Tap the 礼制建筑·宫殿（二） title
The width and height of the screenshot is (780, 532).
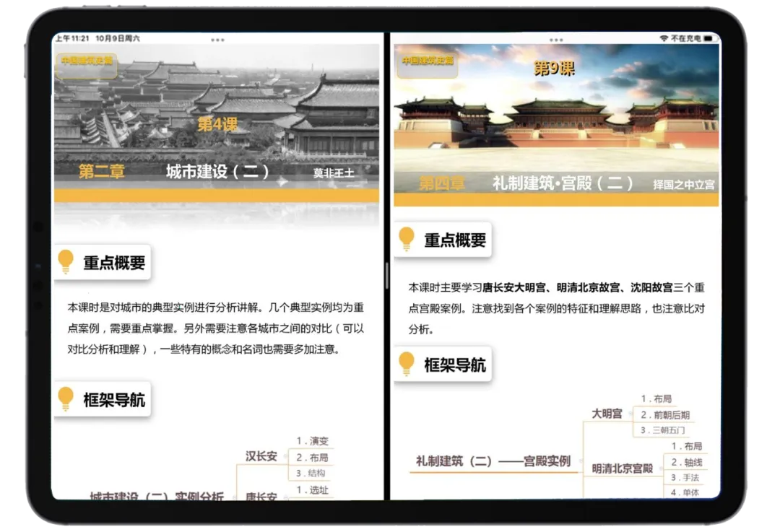click(563, 183)
